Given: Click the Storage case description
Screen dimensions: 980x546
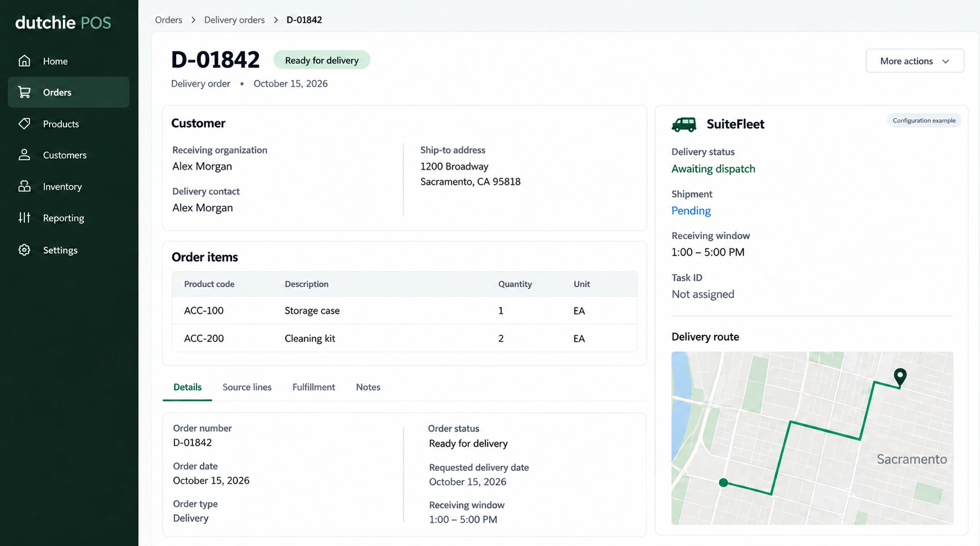Looking at the screenshot, I should (312, 311).
